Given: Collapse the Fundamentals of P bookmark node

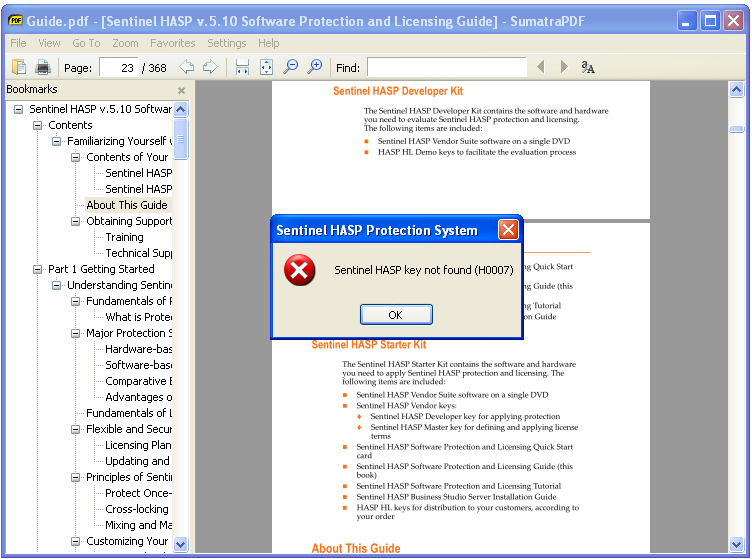Looking at the screenshot, I should click(75, 301).
